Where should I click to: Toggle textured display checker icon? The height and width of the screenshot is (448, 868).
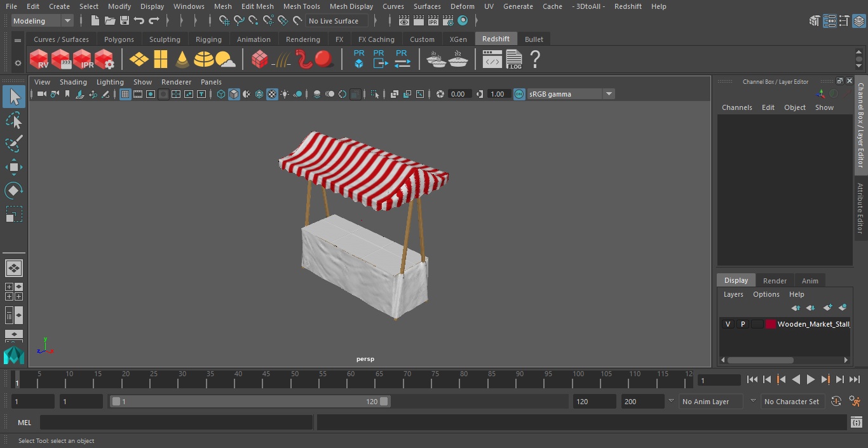pyautogui.click(x=272, y=94)
